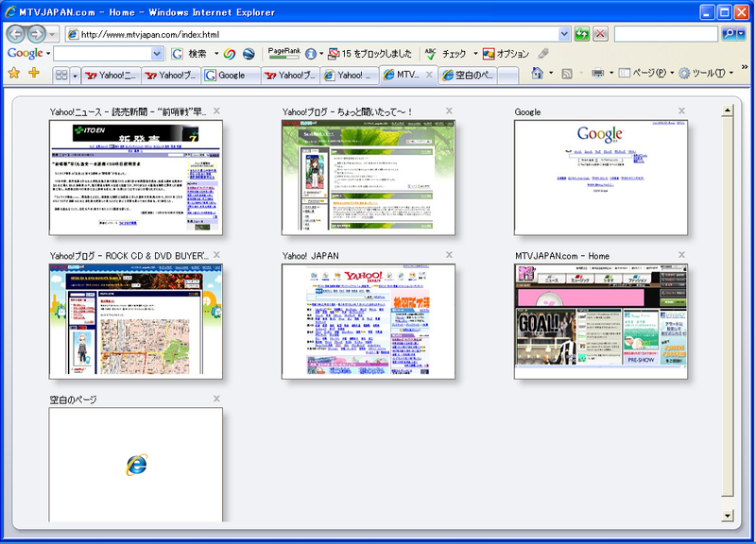
Task: Open the ページ(P) menu
Action: click(646, 74)
